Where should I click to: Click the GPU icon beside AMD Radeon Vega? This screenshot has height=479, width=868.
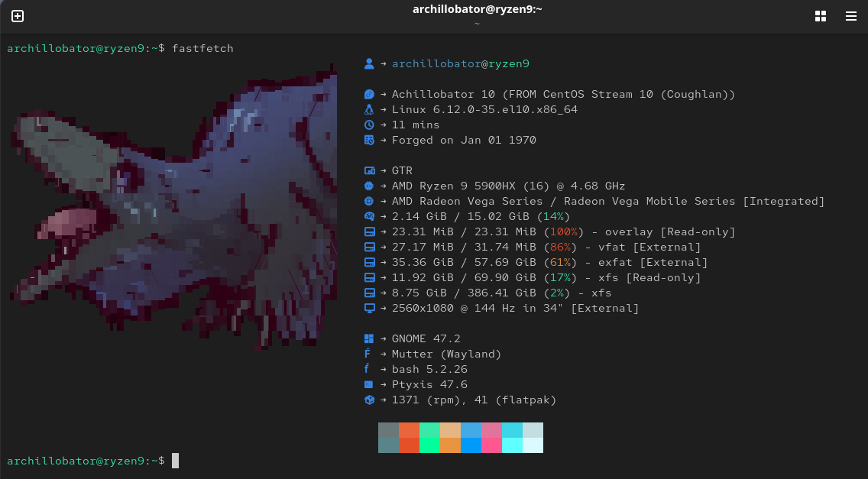pyautogui.click(x=369, y=201)
